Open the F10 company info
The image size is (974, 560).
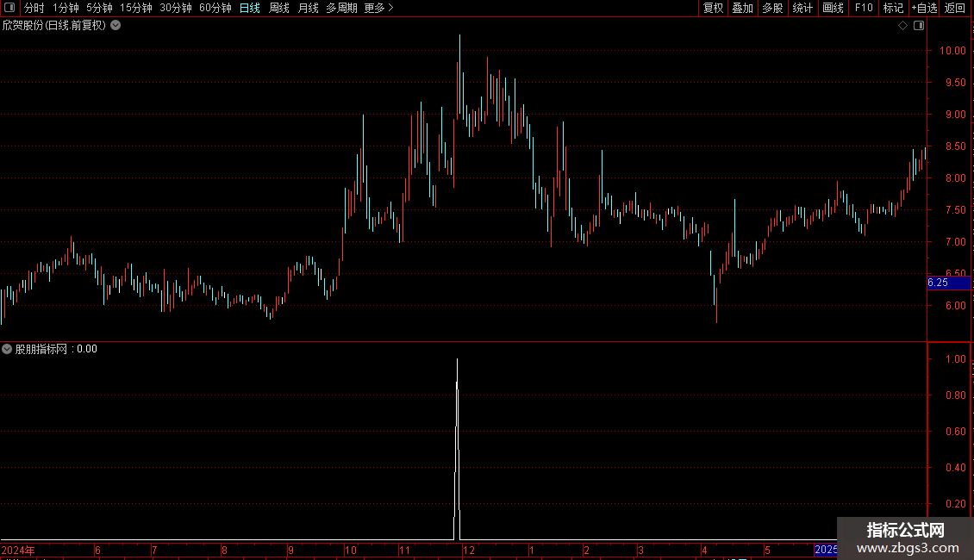pyautogui.click(x=864, y=8)
